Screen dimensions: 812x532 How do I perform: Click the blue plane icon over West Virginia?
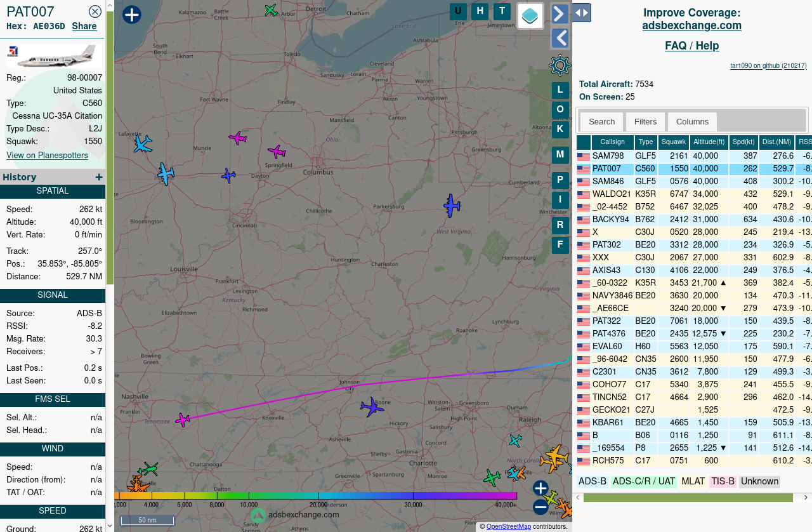452,206
